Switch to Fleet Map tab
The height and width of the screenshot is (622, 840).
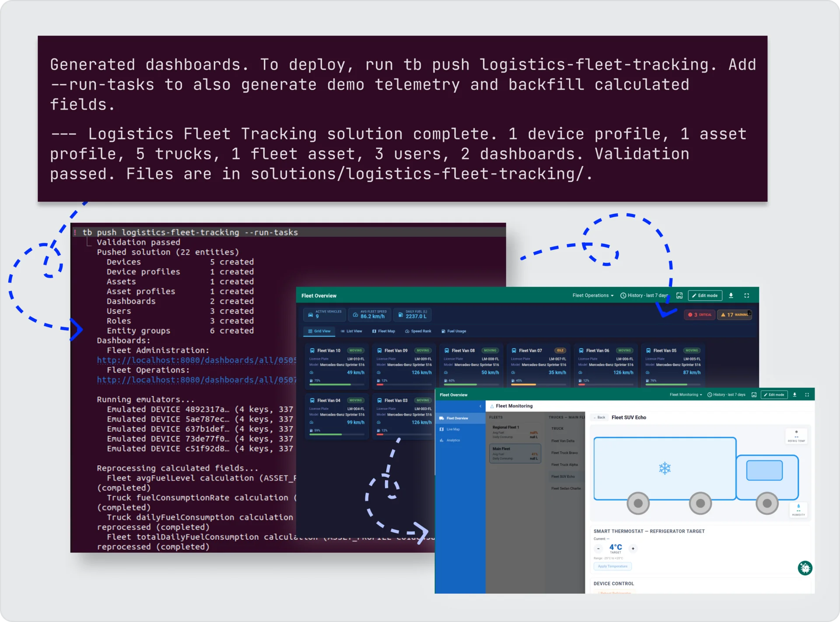[x=384, y=331]
